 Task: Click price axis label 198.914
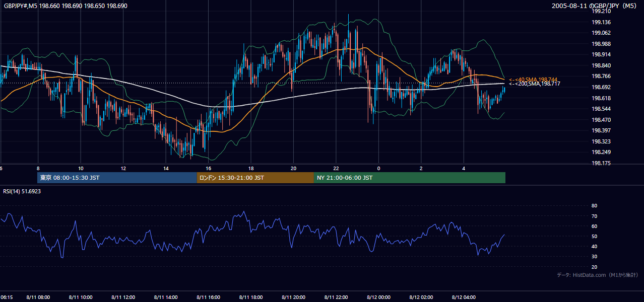click(601, 54)
